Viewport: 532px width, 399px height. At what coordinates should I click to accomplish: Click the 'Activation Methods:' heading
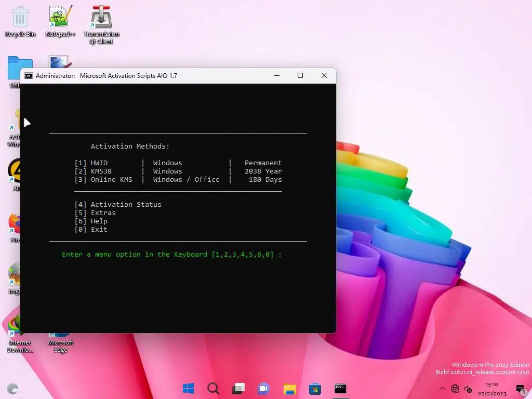tap(130, 146)
